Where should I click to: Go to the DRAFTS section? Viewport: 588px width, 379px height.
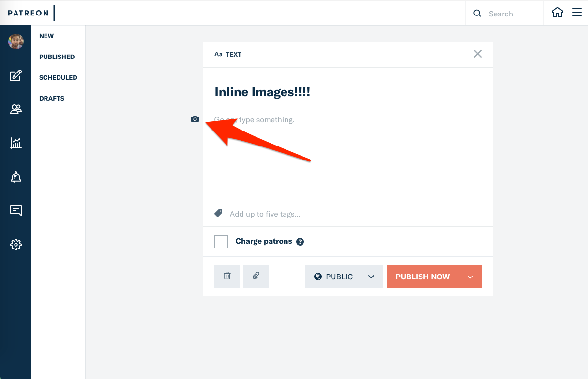coord(52,98)
